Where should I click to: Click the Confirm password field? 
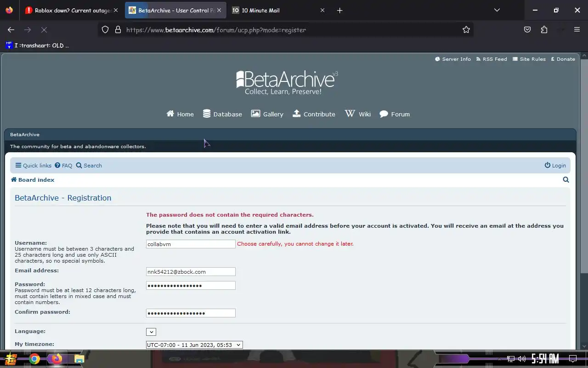pyautogui.click(x=191, y=313)
